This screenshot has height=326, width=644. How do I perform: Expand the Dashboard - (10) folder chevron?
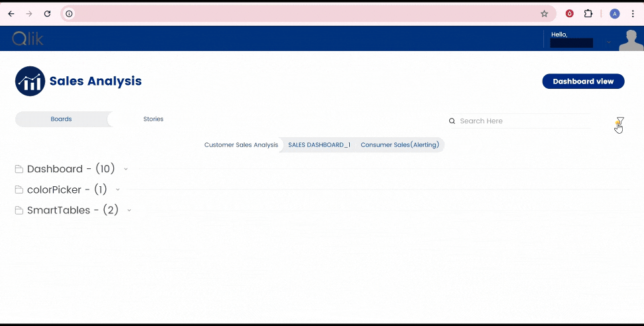click(x=126, y=170)
